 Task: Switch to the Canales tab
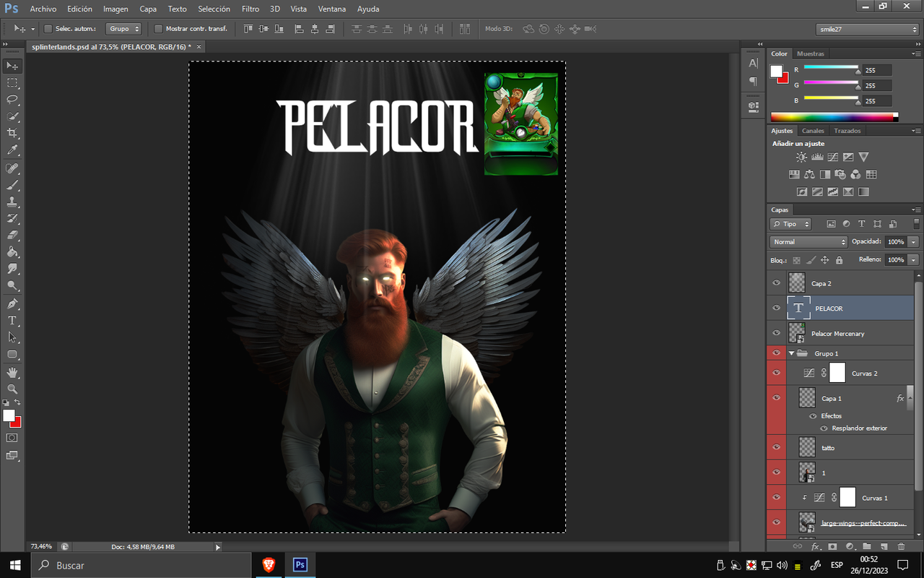tap(813, 131)
